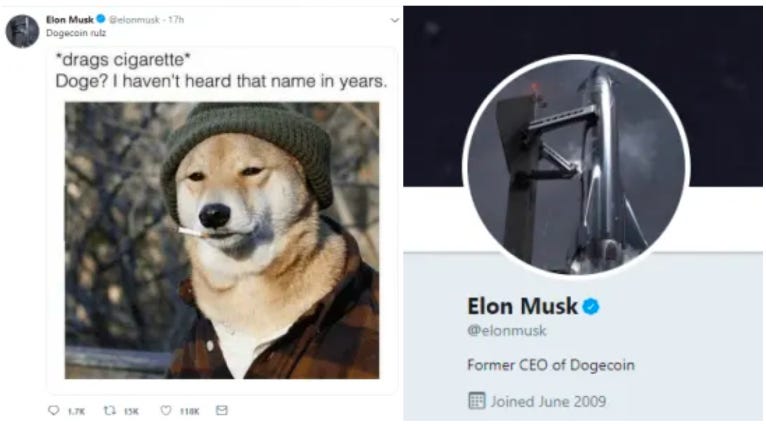Click the @elonmusk handle in tweet header
The width and height of the screenshot is (766, 424).
coord(134,20)
